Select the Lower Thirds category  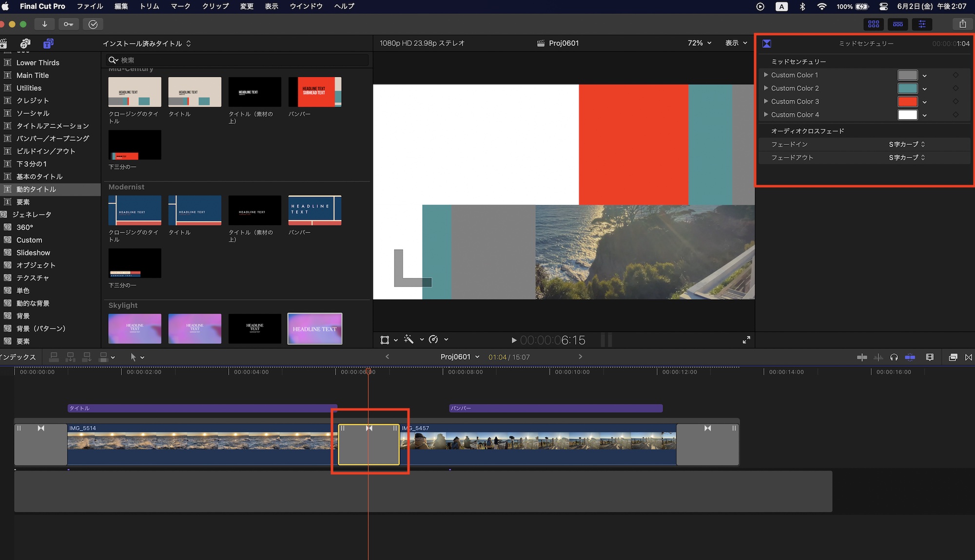click(x=38, y=62)
